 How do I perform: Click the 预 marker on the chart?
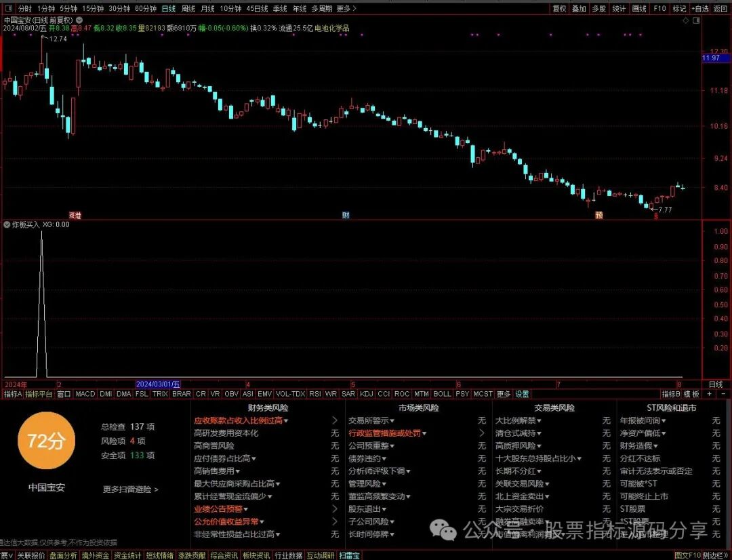(x=599, y=216)
